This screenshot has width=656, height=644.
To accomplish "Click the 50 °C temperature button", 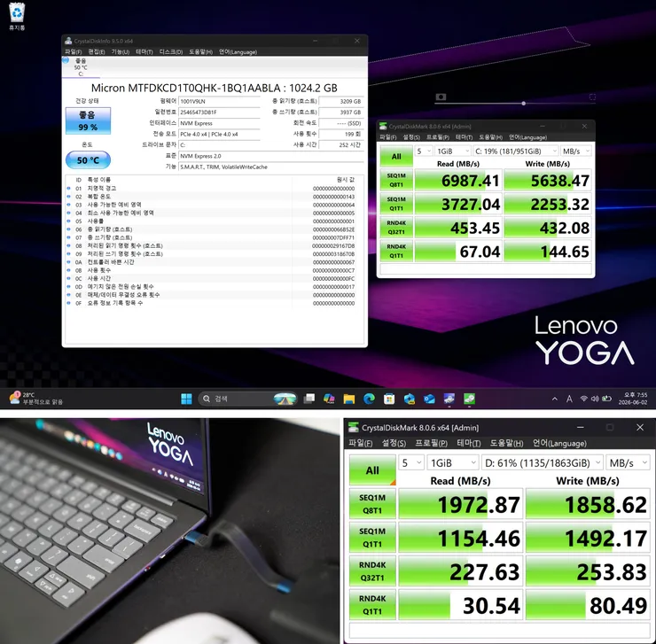I will point(88,160).
